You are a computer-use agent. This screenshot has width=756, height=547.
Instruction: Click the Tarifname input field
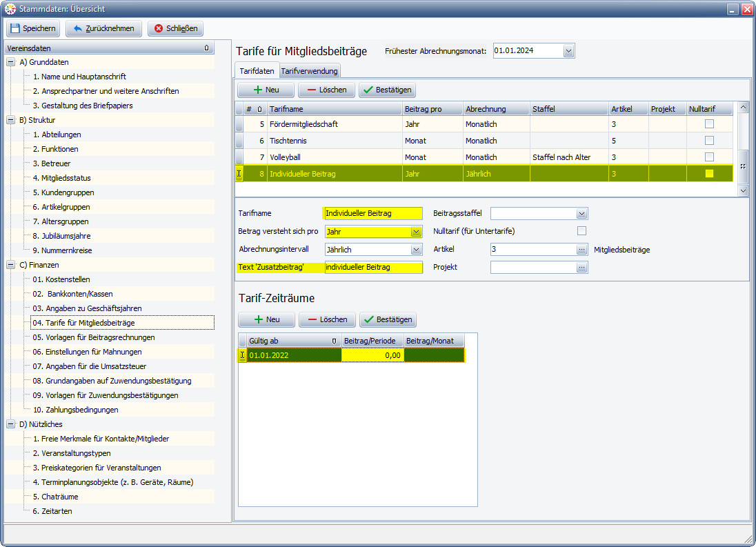pos(373,214)
